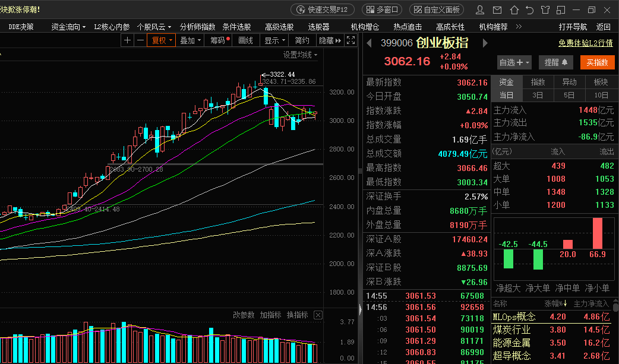Screen dimensions: 619x364
Task: Toggle 画线 drawing tools
Action: tap(245, 40)
